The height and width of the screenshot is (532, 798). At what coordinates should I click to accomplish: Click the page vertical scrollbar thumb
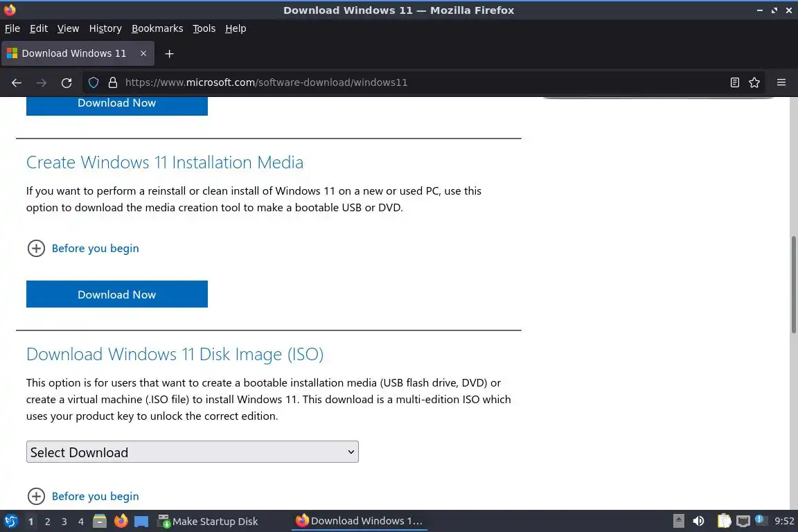click(x=793, y=285)
